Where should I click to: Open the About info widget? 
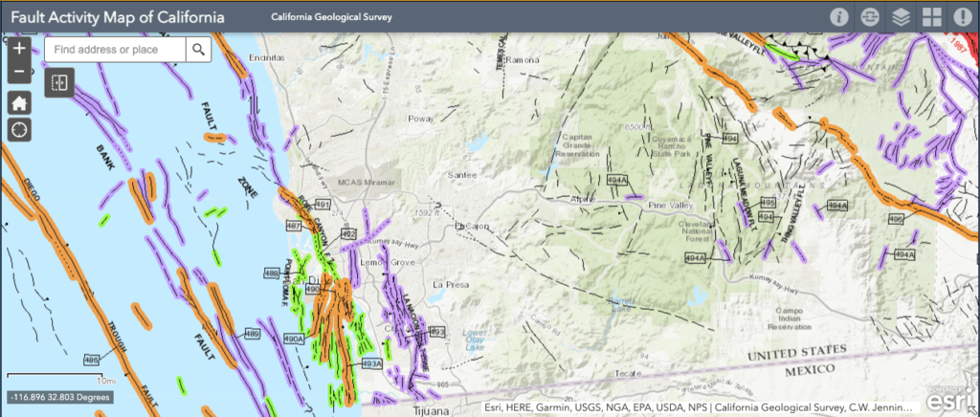point(838,17)
